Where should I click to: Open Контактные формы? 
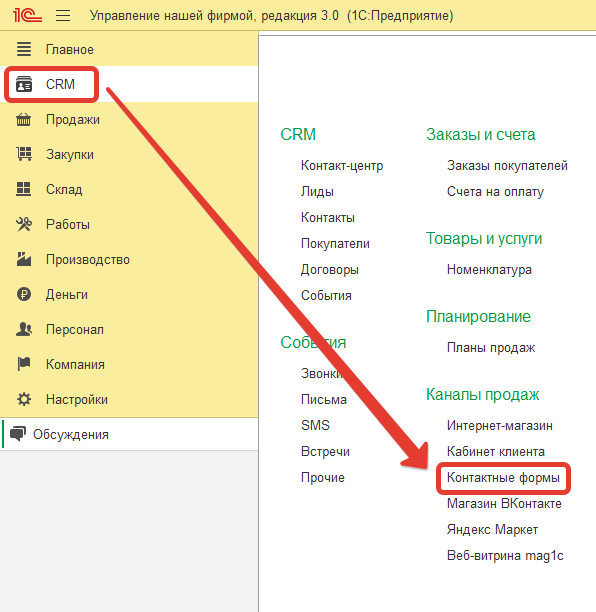coord(503,477)
